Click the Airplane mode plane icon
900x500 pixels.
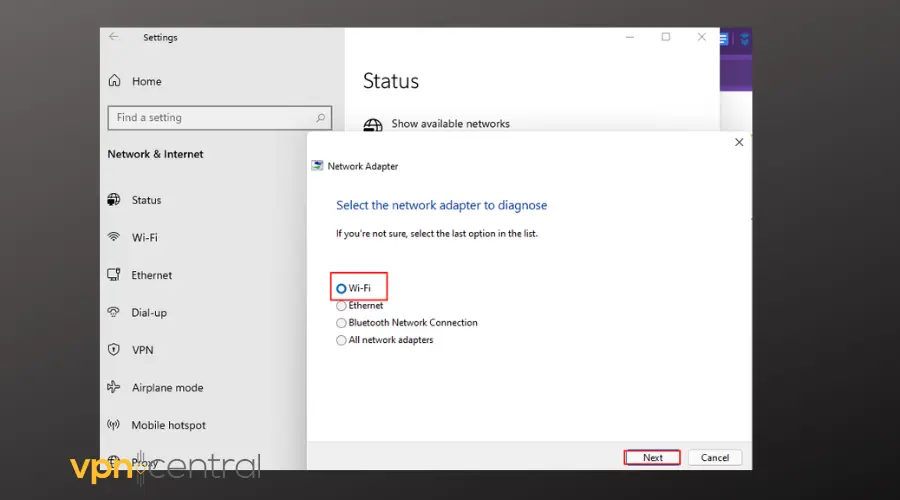coord(114,387)
